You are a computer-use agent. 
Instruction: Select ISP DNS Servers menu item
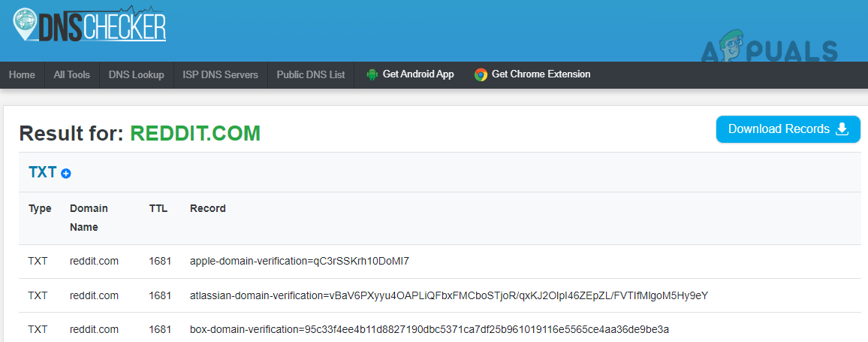[220, 75]
